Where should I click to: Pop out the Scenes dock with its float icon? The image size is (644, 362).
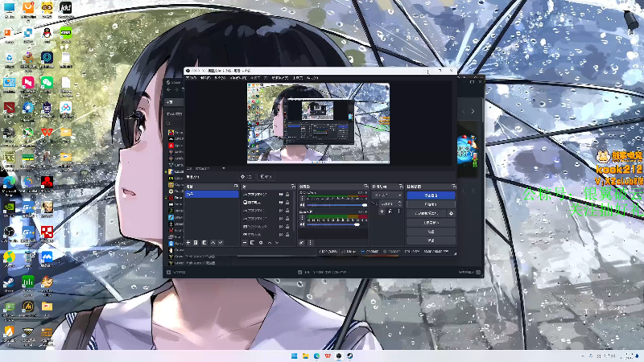[x=236, y=187]
